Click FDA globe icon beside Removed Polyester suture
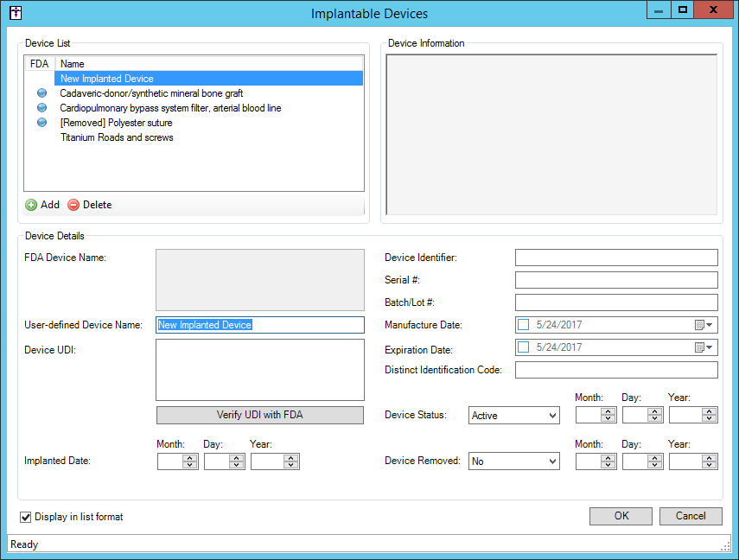 pos(41,123)
